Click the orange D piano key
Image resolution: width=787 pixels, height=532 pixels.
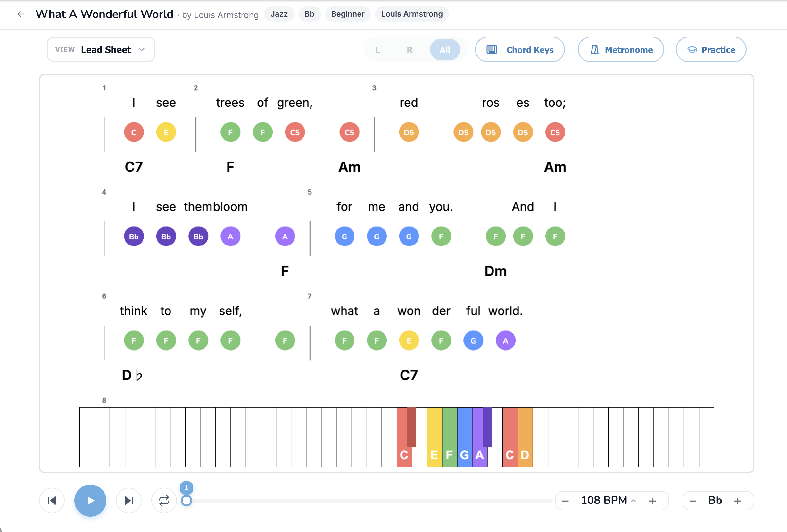[x=525, y=437]
